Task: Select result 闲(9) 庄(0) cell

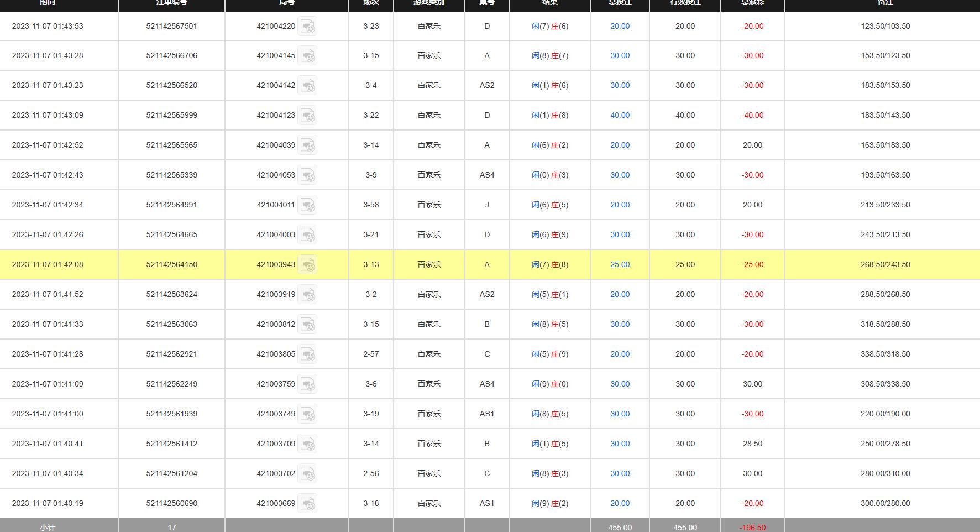Action: click(x=550, y=384)
